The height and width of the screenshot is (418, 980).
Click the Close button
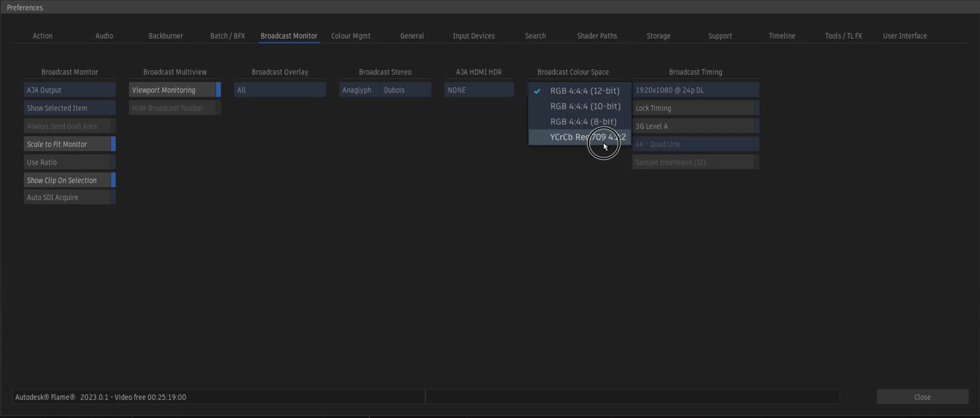point(922,397)
